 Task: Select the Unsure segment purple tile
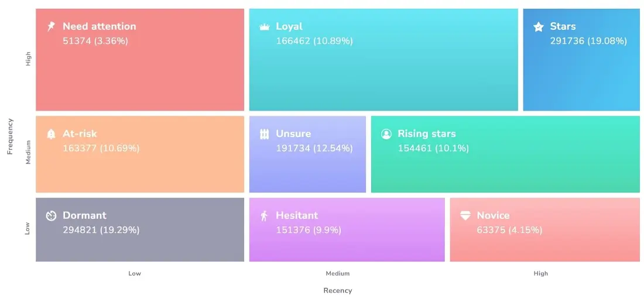[307, 154]
